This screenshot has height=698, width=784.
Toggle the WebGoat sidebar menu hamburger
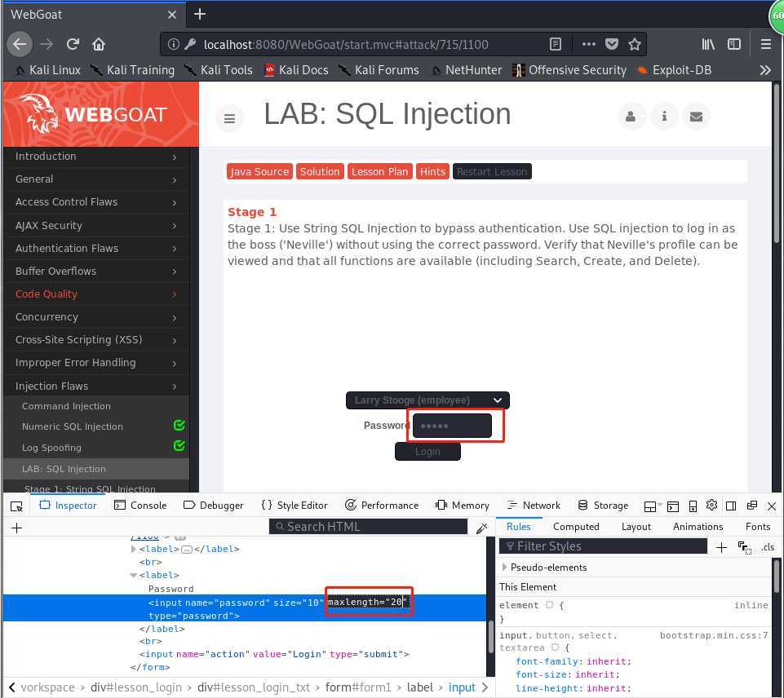click(229, 118)
